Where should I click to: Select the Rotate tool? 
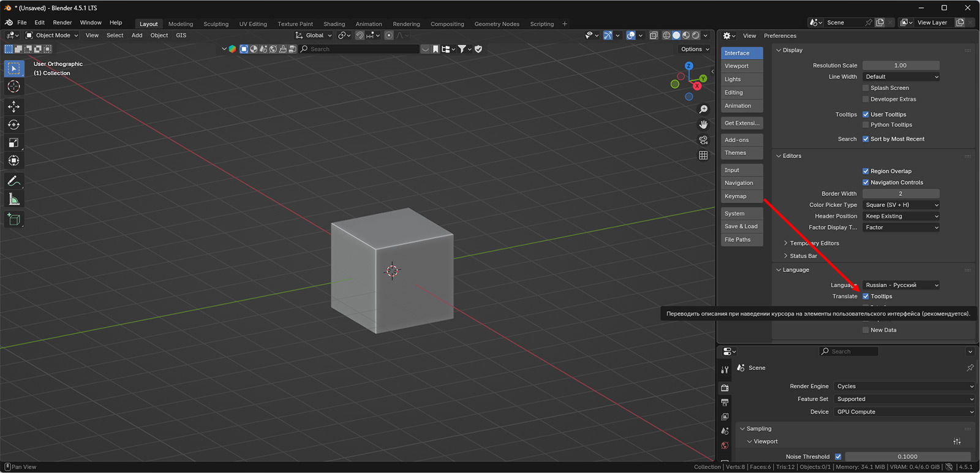13,125
